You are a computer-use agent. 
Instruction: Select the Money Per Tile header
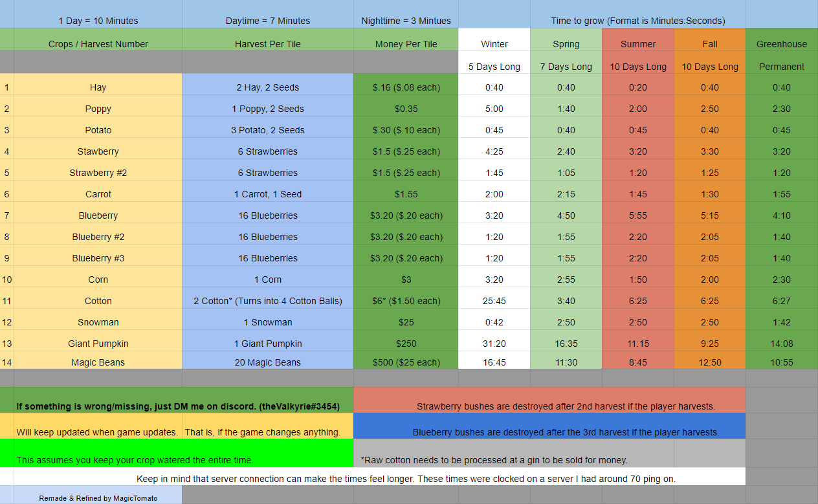point(406,44)
